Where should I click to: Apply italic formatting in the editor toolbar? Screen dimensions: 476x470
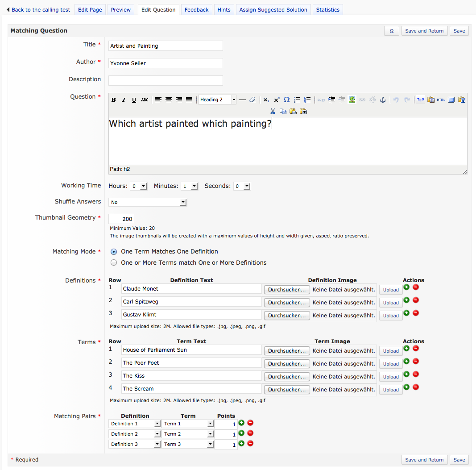point(124,100)
